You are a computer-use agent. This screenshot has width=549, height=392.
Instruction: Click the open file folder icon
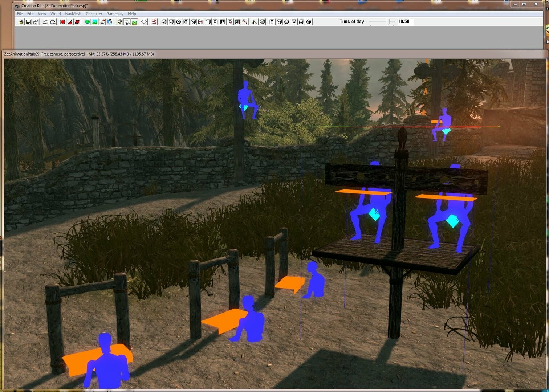coord(21,22)
